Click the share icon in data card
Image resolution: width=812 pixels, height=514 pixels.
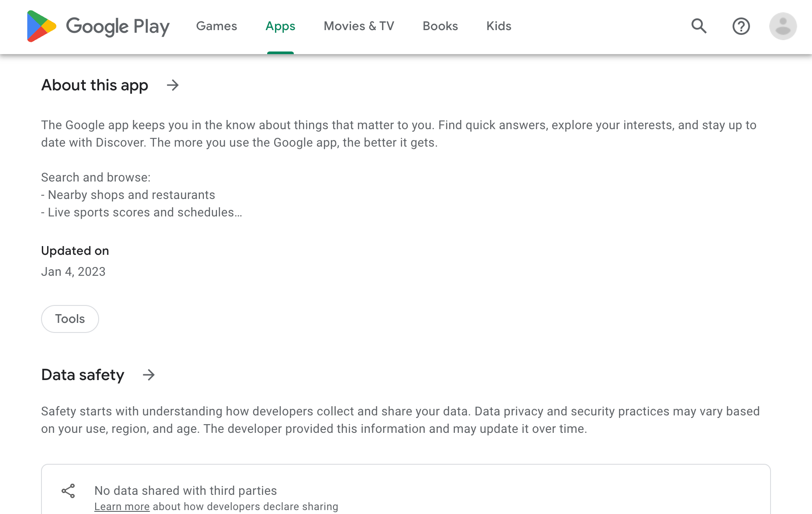pyautogui.click(x=68, y=491)
